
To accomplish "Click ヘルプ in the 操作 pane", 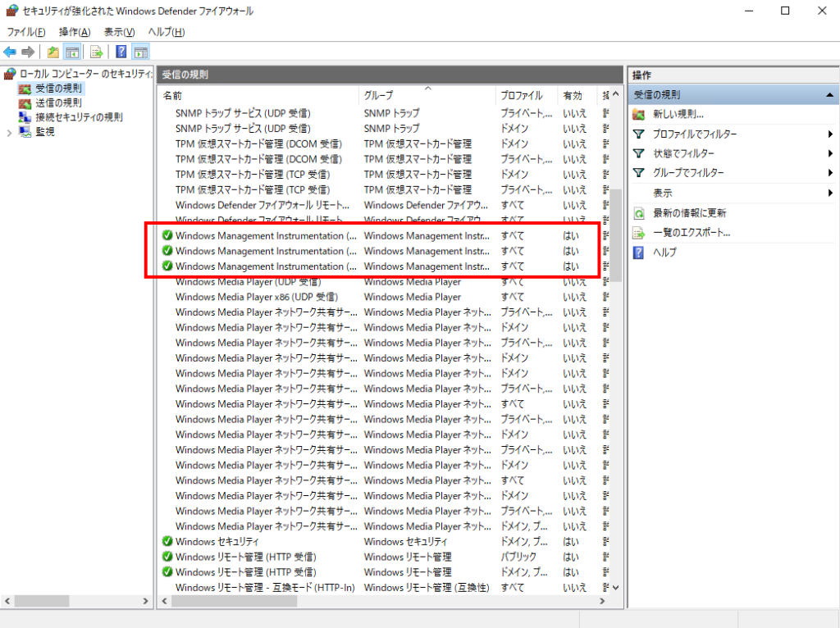I will point(664,253).
